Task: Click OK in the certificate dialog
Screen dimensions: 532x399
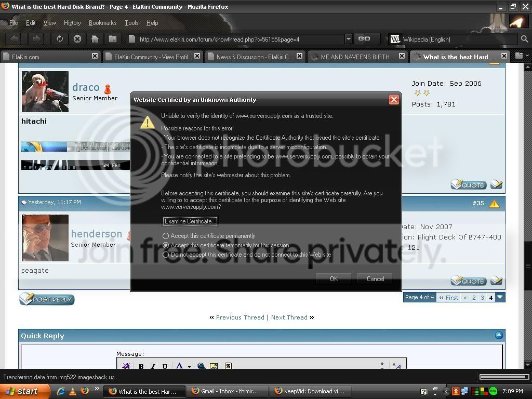Action: 334,278
